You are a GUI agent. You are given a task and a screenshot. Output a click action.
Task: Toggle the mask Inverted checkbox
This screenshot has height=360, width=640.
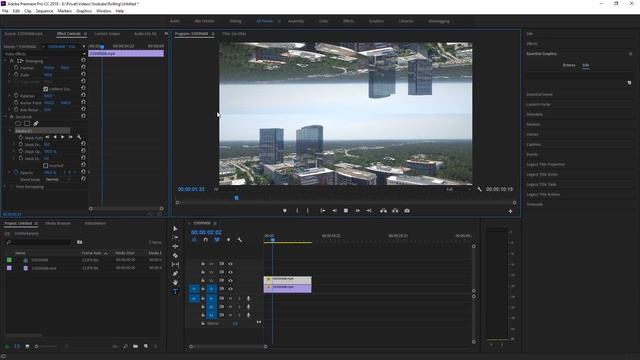pyautogui.click(x=46, y=165)
